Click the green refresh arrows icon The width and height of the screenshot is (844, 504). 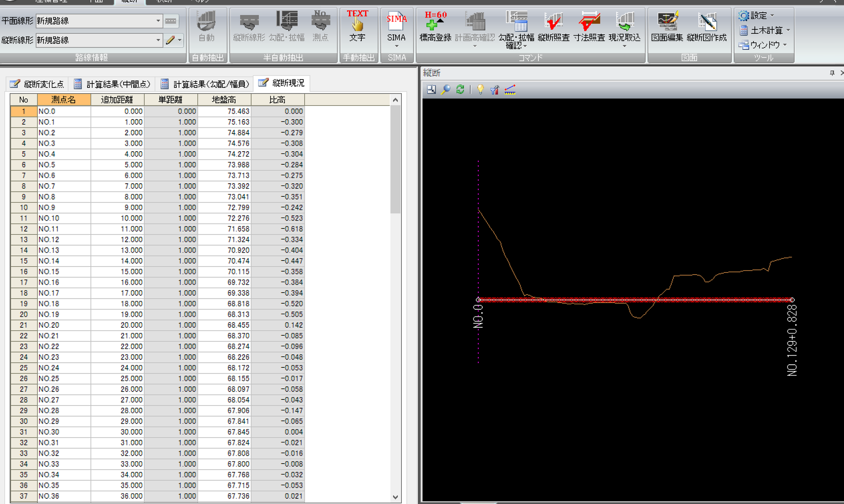[x=460, y=90]
